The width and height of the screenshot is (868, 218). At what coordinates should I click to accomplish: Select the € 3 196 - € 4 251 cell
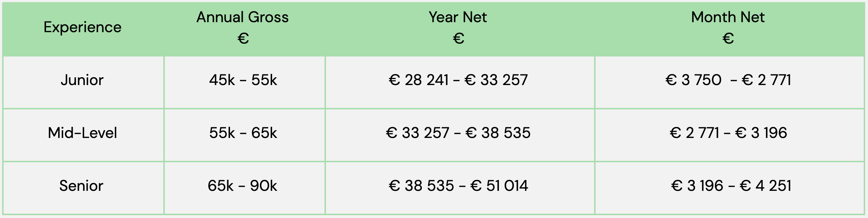[730, 188]
